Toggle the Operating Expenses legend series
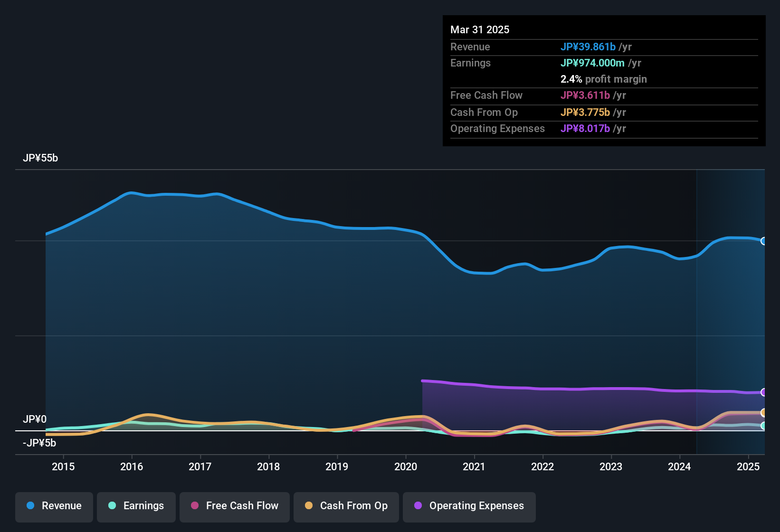Image resolution: width=780 pixels, height=532 pixels. click(469, 507)
